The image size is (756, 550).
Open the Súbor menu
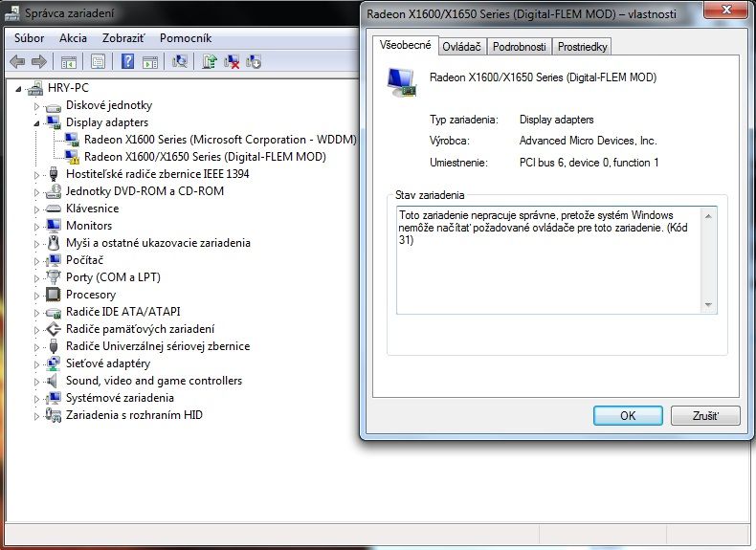[x=30, y=38]
